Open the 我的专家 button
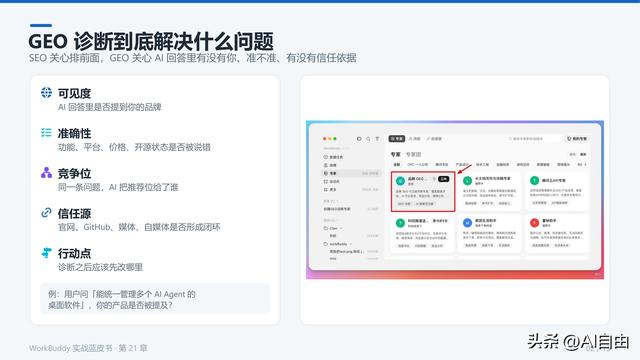Image resolution: width=640 pixels, height=360 pixels. 577,139
